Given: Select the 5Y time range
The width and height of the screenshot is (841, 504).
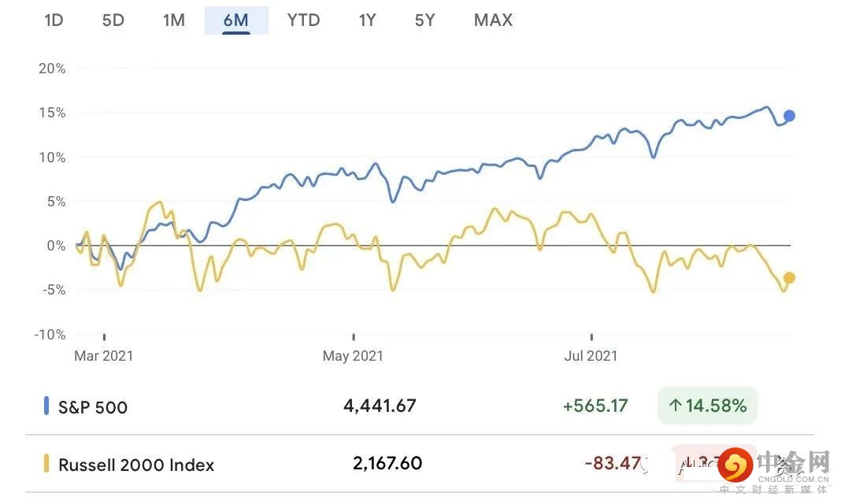Looking at the screenshot, I should tap(425, 20).
